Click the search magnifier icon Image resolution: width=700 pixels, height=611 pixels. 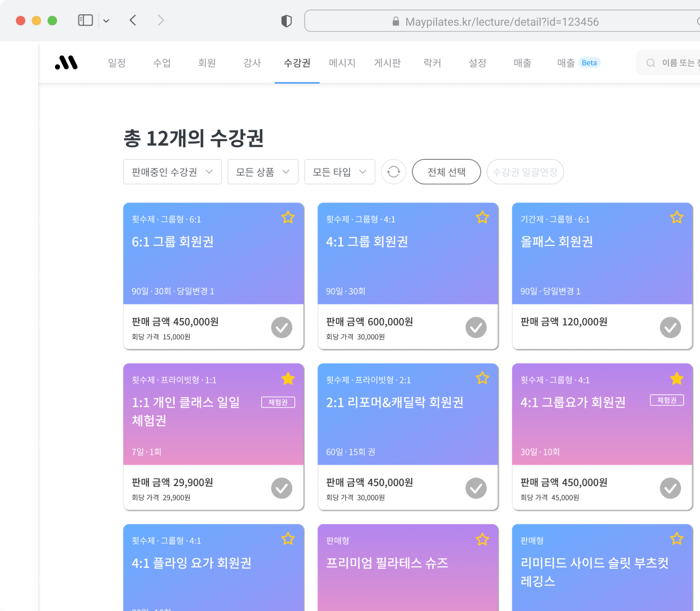[x=650, y=63]
